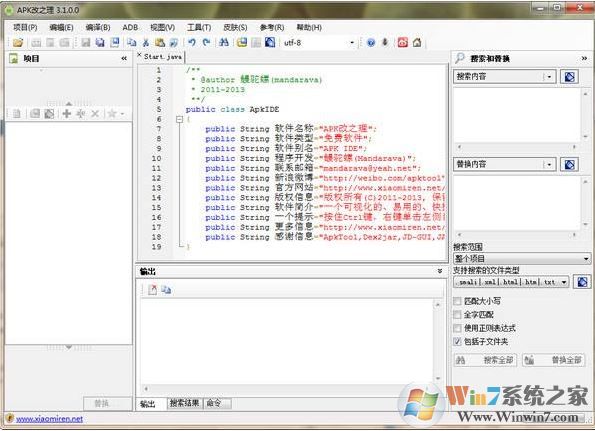Open the utf-8 encoding dropdown
595x431 pixels.
click(x=352, y=42)
